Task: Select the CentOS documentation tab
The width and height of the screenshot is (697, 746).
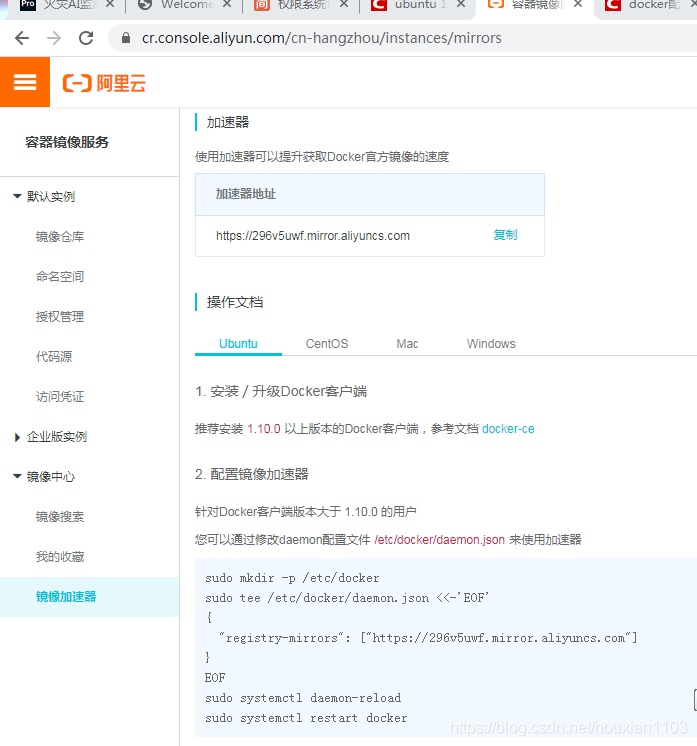Action: 327,344
